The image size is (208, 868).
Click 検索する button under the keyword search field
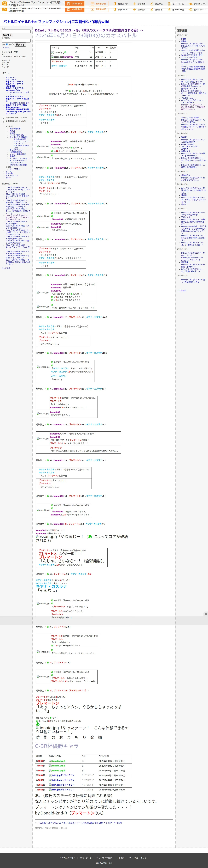tap(7, 35)
